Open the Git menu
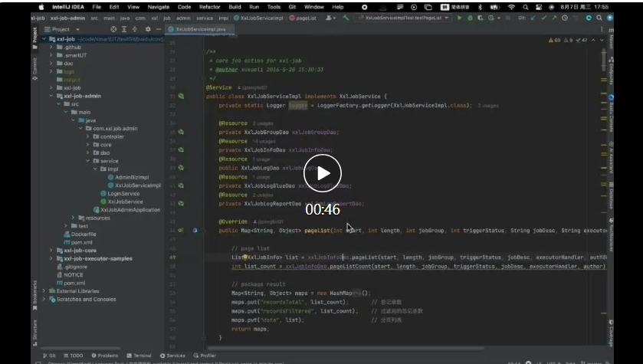Image resolution: width=643 pixels, height=364 pixels. [x=292, y=7]
